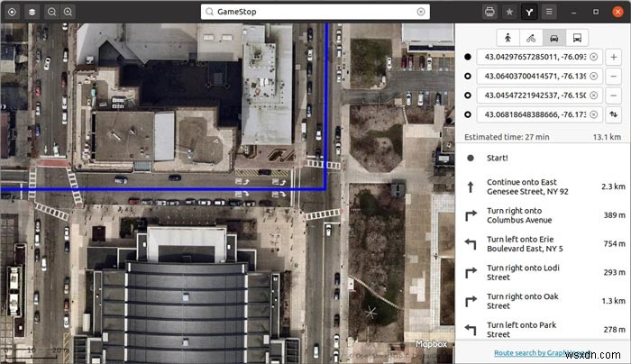Select bicycle route mode
The width and height of the screenshot is (631, 364).
pyautogui.click(x=531, y=38)
